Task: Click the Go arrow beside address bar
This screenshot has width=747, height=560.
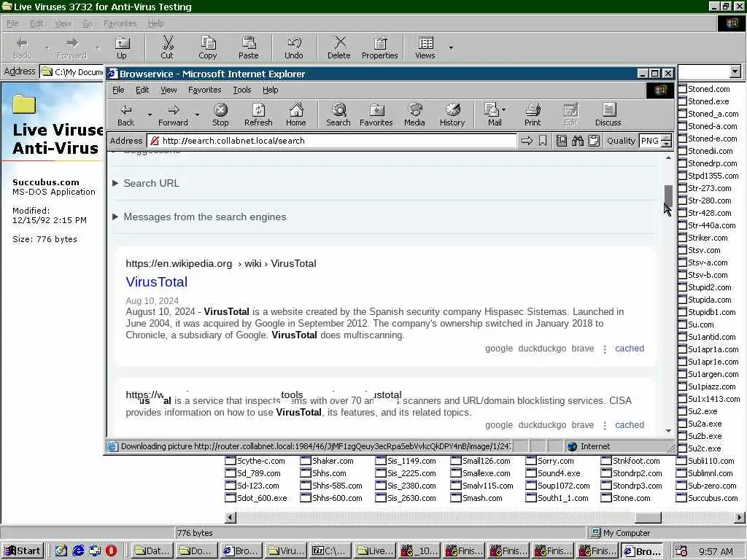Action: tap(527, 141)
